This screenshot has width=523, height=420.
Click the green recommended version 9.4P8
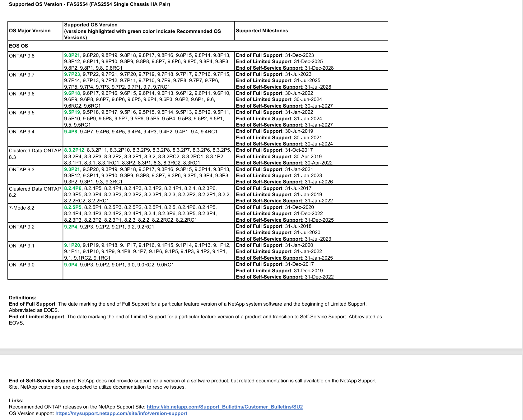(x=71, y=132)
